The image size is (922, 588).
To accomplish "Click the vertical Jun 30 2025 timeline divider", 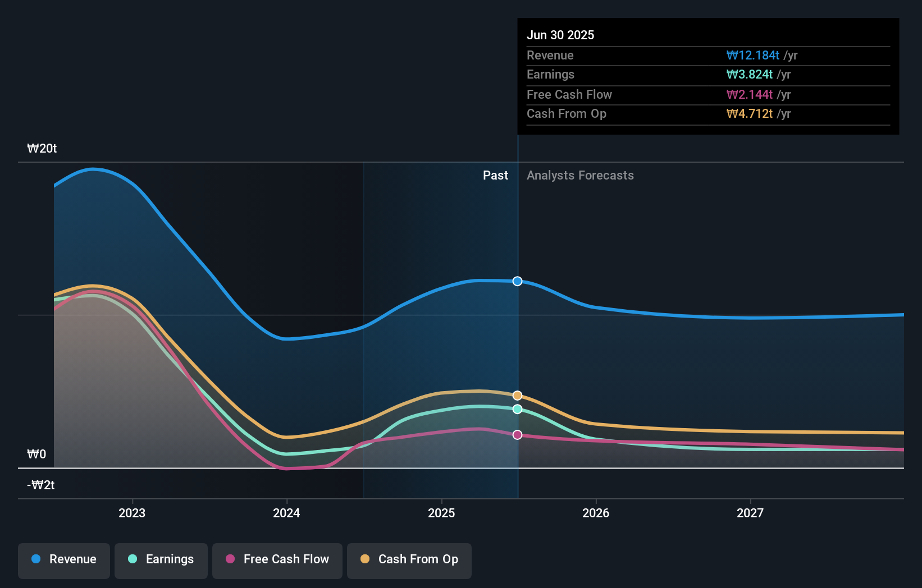I will (x=517, y=337).
